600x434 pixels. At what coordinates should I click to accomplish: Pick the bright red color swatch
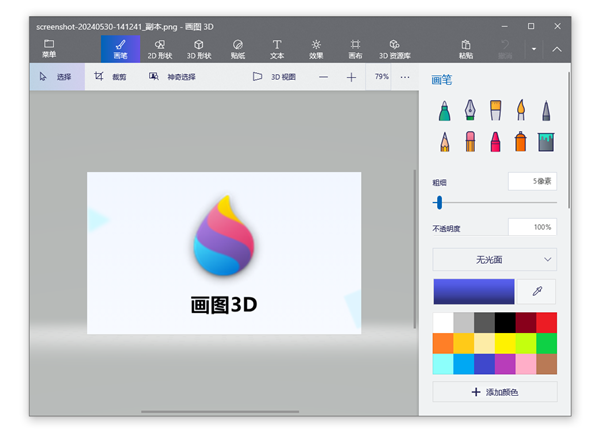pyautogui.click(x=546, y=323)
